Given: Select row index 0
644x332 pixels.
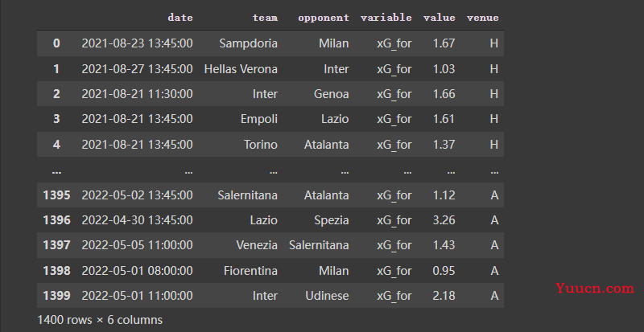Looking at the screenshot, I should (56, 43).
